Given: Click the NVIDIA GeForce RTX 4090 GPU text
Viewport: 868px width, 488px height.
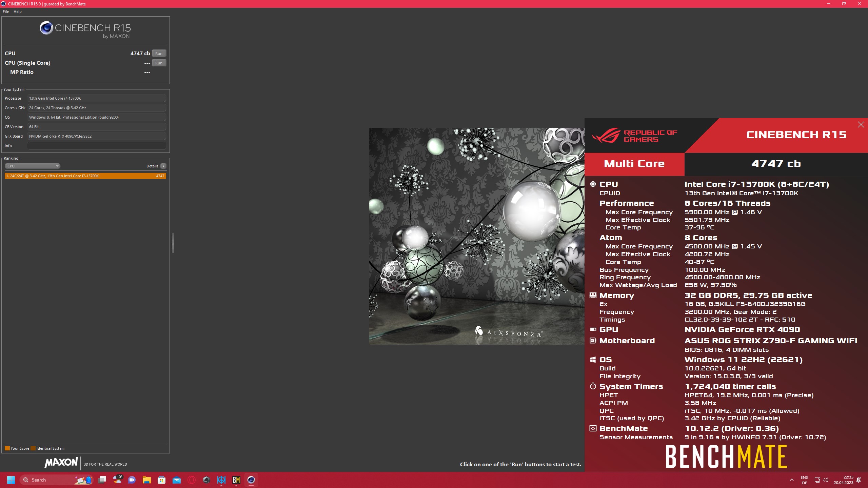Looking at the screenshot, I should pos(742,330).
